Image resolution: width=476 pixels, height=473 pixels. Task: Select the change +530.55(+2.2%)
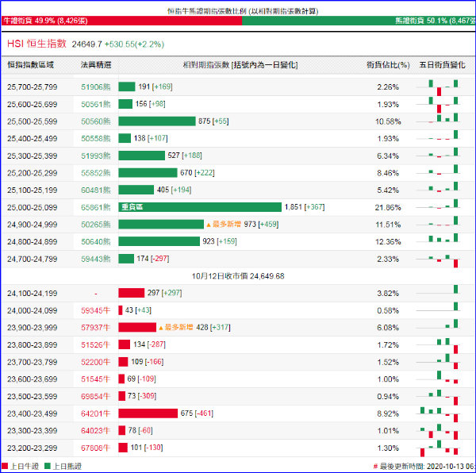click(135, 44)
